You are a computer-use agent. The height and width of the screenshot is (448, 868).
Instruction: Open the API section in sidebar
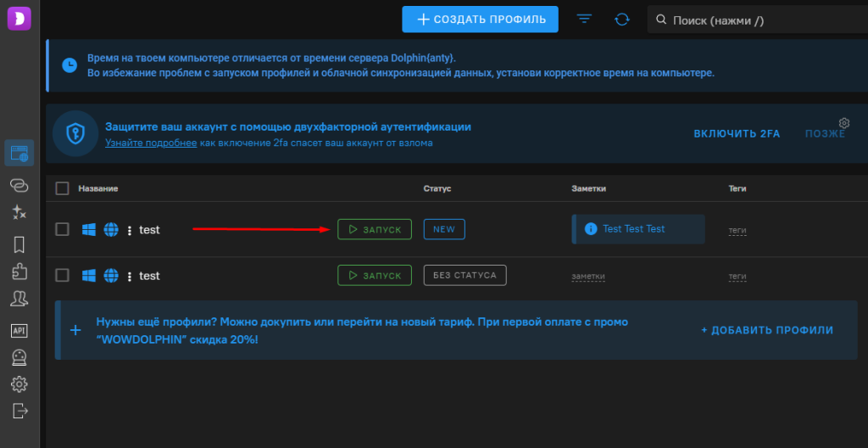[x=19, y=330]
